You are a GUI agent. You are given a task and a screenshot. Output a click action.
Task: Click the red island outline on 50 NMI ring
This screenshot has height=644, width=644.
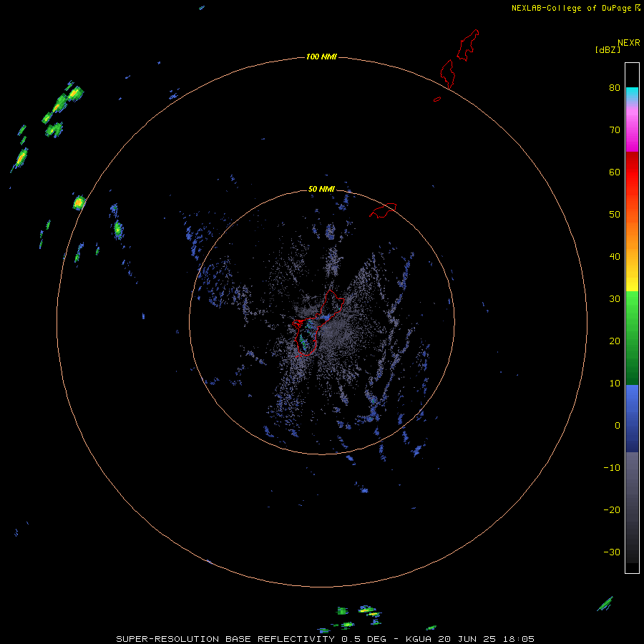(x=383, y=210)
